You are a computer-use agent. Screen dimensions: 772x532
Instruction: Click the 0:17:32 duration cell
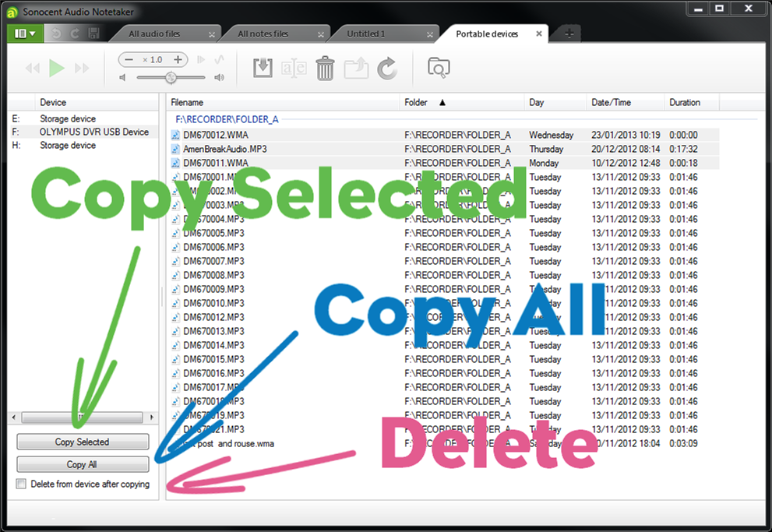coord(683,149)
